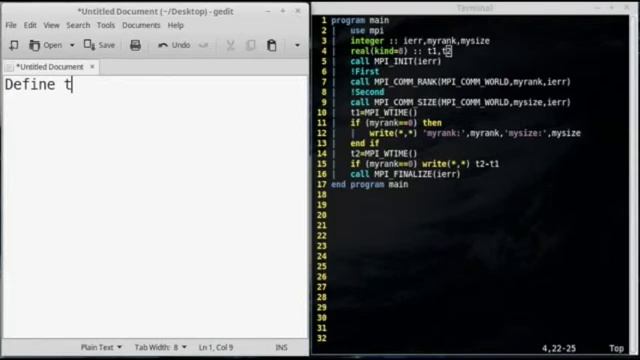
Task: Click 'end if' on line 13 in Terminal
Action: click(x=364, y=143)
